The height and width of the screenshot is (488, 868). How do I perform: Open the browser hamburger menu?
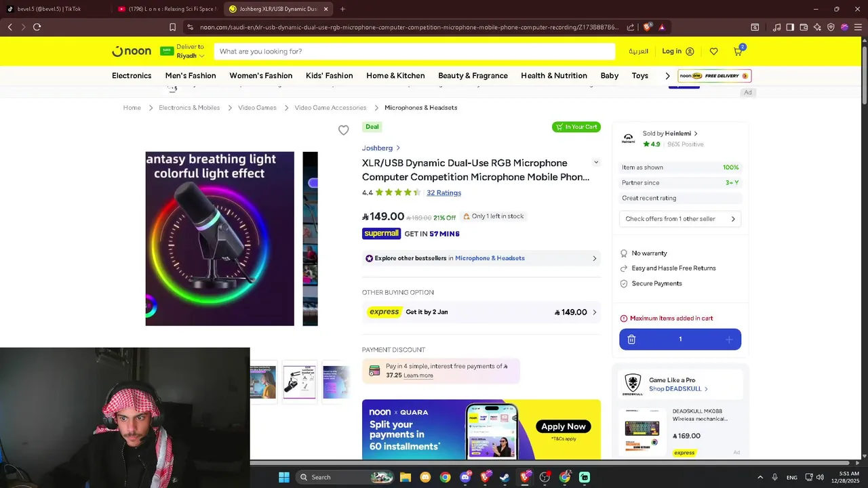point(858,27)
